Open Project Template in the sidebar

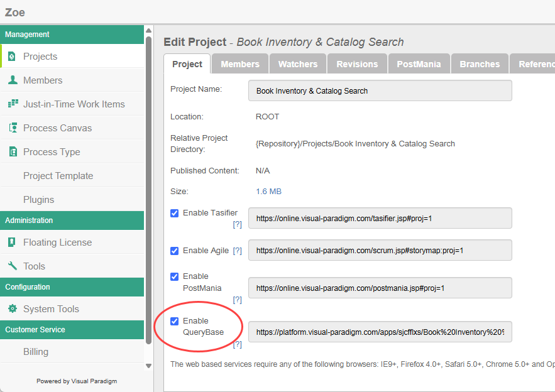pyautogui.click(x=72, y=175)
